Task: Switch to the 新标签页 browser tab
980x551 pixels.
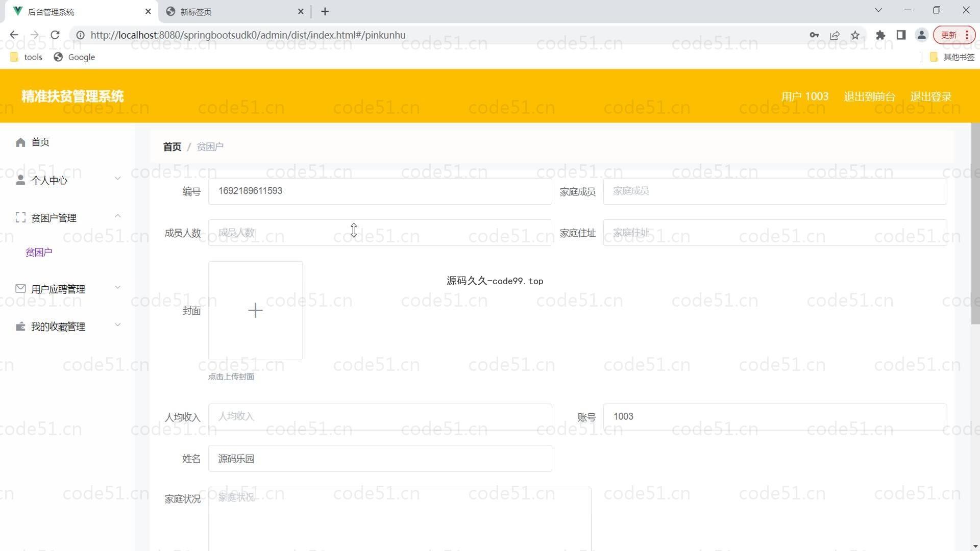Action: point(235,11)
